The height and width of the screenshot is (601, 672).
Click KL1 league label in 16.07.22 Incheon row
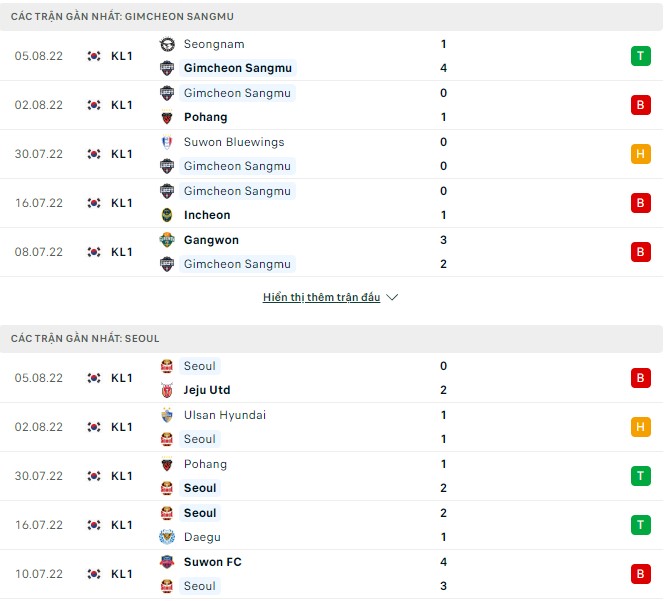click(x=122, y=203)
